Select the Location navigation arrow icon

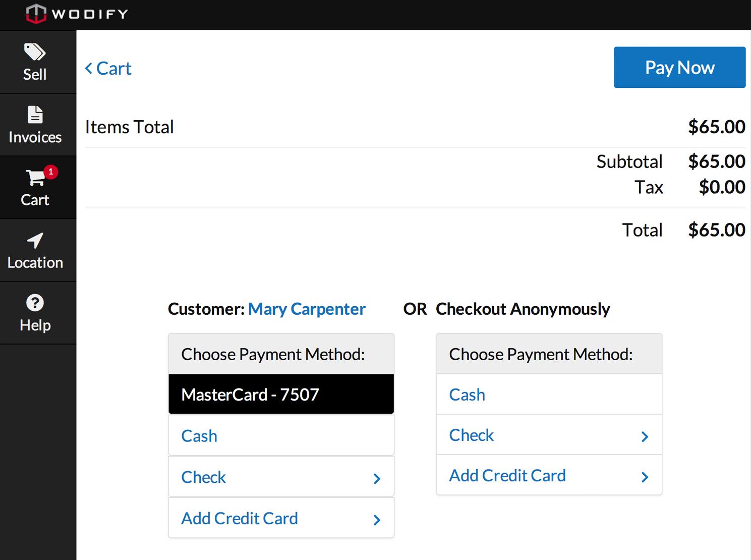click(x=34, y=241)
